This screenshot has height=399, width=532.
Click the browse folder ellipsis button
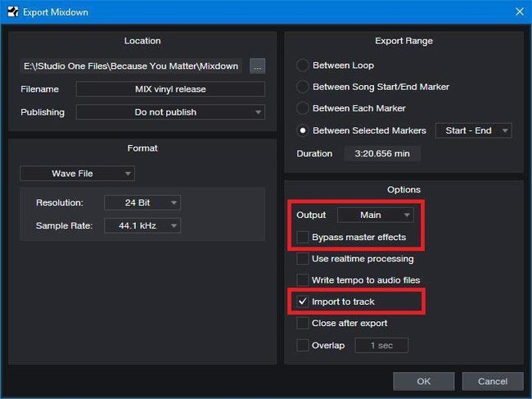coord(257,66)
